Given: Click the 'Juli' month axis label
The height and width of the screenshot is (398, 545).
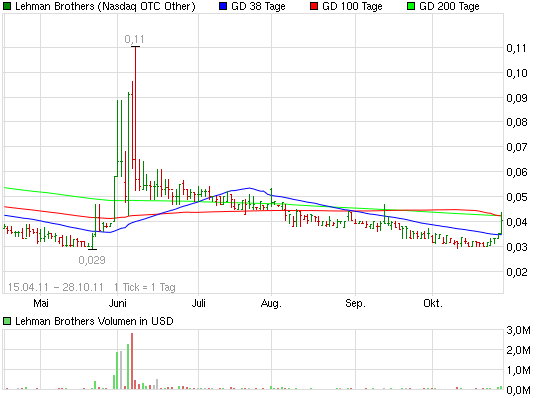Looking at the screenshot, I should pos(198,303).
